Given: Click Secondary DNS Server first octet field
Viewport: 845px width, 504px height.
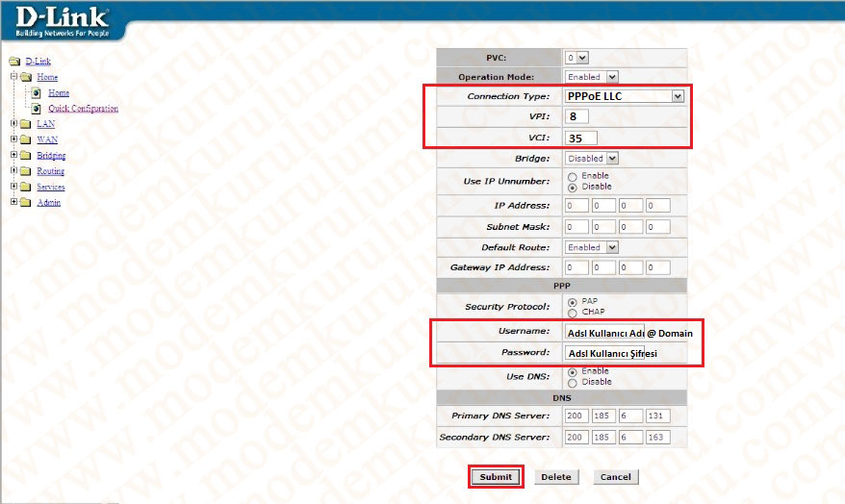Looking at the screenshot, I should (576, 438).
